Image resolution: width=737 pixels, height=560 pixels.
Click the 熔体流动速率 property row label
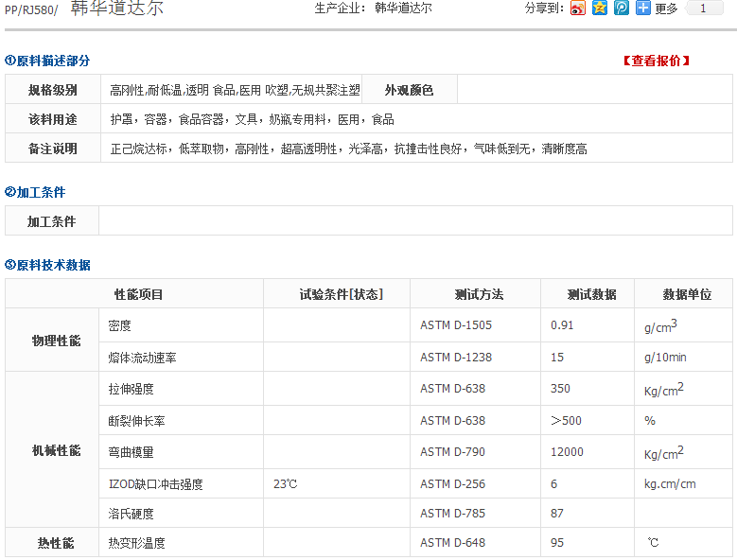(x=143, y=358)
